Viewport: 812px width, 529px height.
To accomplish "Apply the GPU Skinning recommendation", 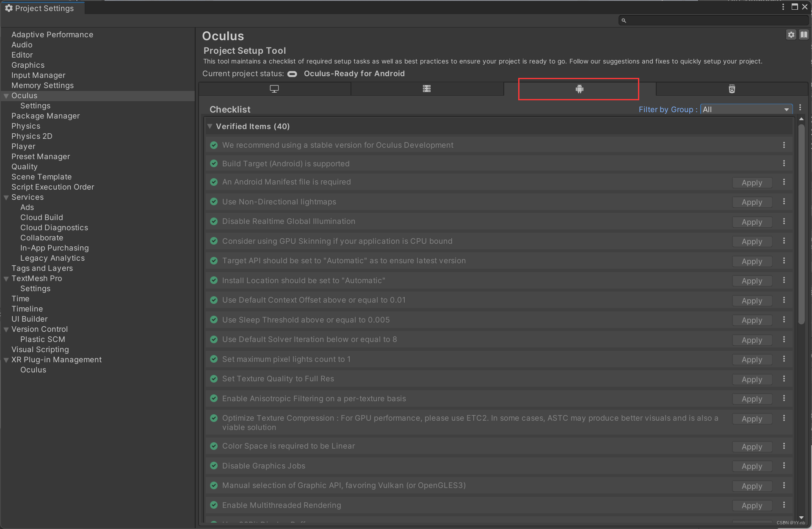I will [x=752, y=242].
